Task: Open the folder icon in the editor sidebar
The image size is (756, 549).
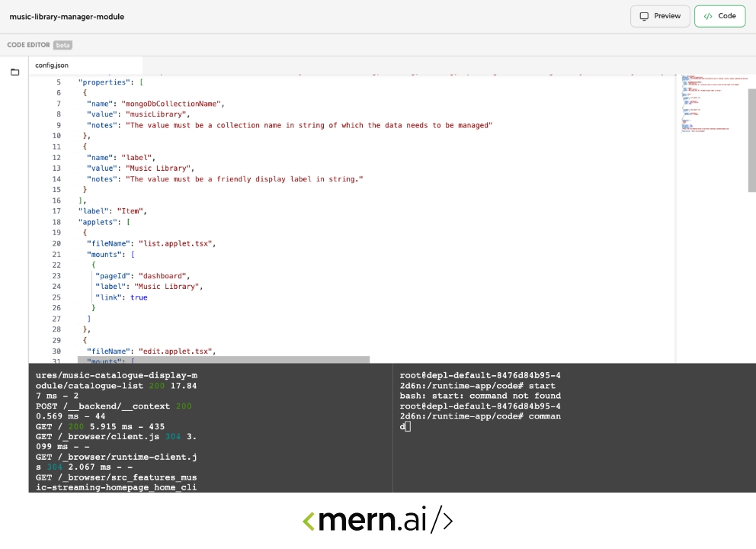Action: [x=14, y=72]
